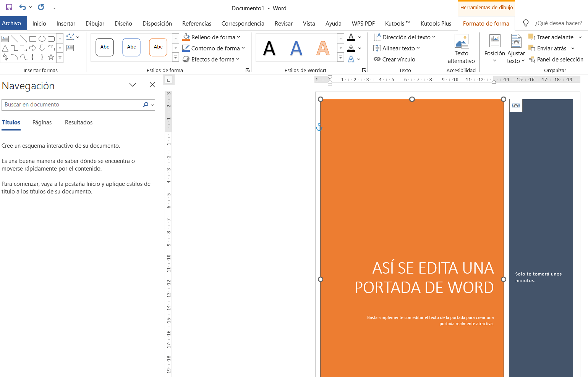Click the save icon in title bar

(9, 7)
